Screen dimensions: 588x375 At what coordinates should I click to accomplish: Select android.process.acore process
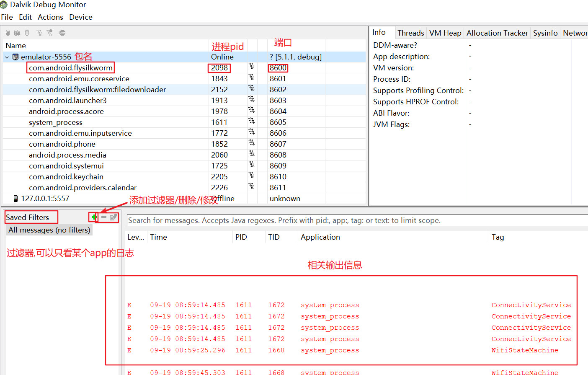click(x=66, y=111)
